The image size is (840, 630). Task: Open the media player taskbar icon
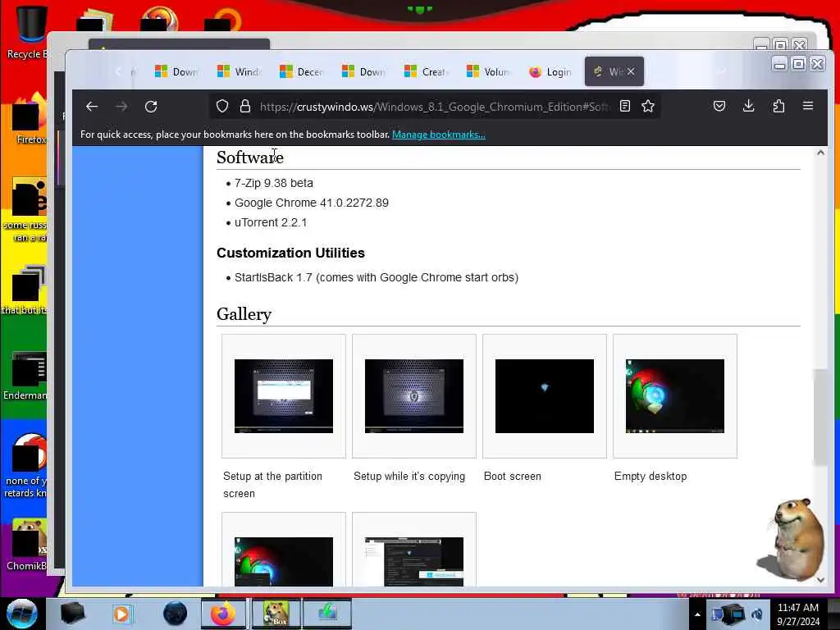pos(121,614)
